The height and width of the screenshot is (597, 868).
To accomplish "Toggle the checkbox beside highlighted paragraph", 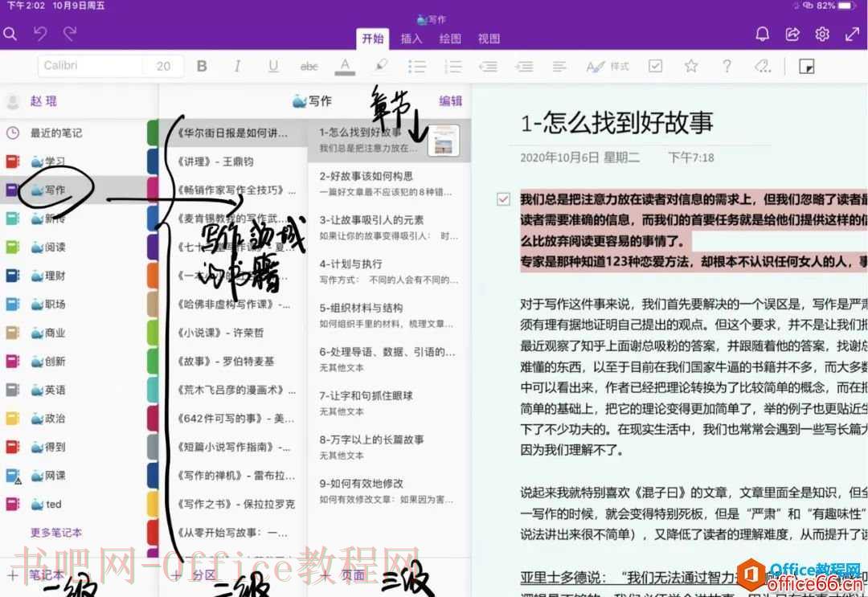I will click(503, 198).
